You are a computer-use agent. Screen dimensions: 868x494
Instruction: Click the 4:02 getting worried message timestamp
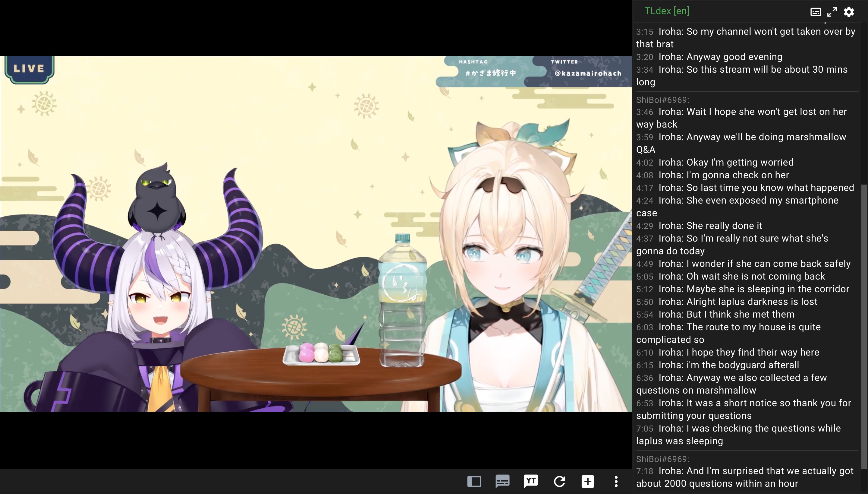(x=644, y=163)
